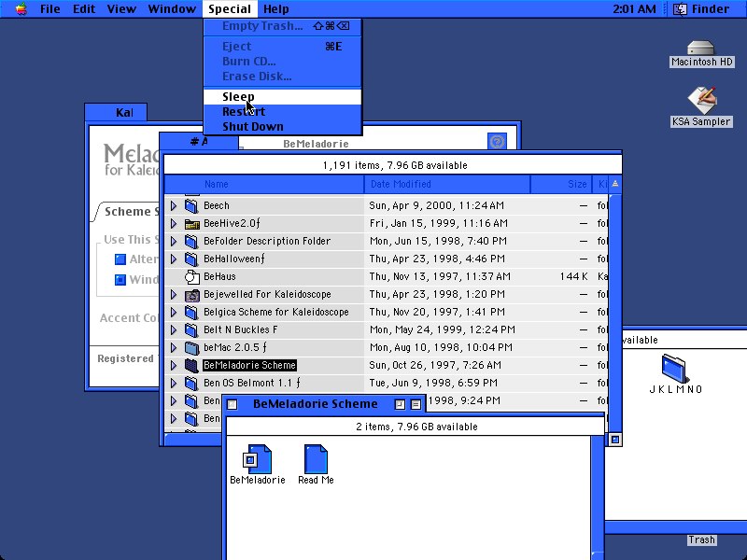Expand the BeHalloweenf disclosure triangle
Image resolution: width=747 pixels, height=560 pixels.
pyautogui.click(x=174, y=259)
